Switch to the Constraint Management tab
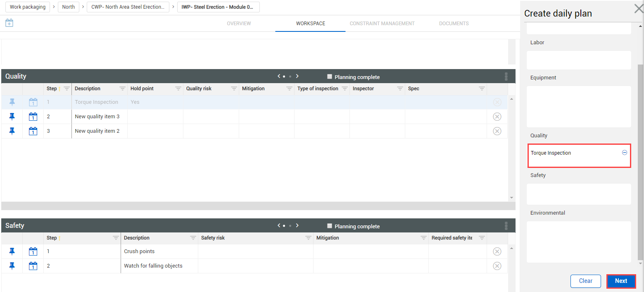The height and width of the screenshot is (292, 644). click(x=382, y=24)
